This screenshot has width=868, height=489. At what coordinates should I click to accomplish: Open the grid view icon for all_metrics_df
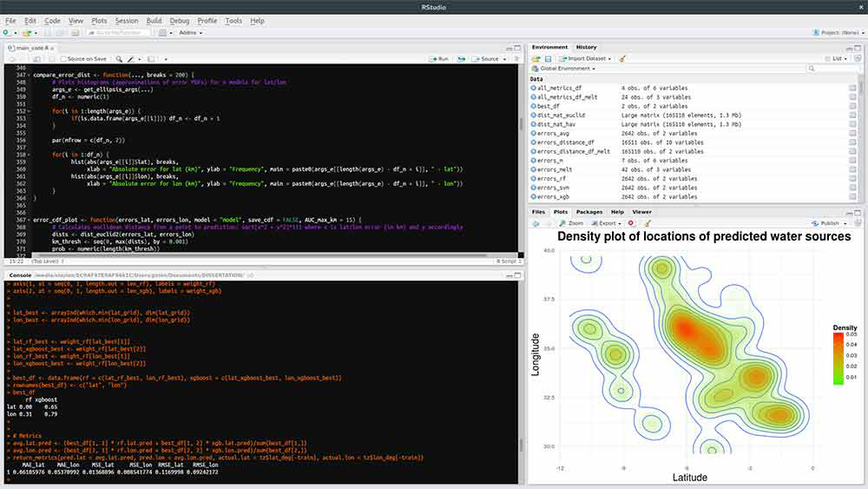(x=852, y=88)
